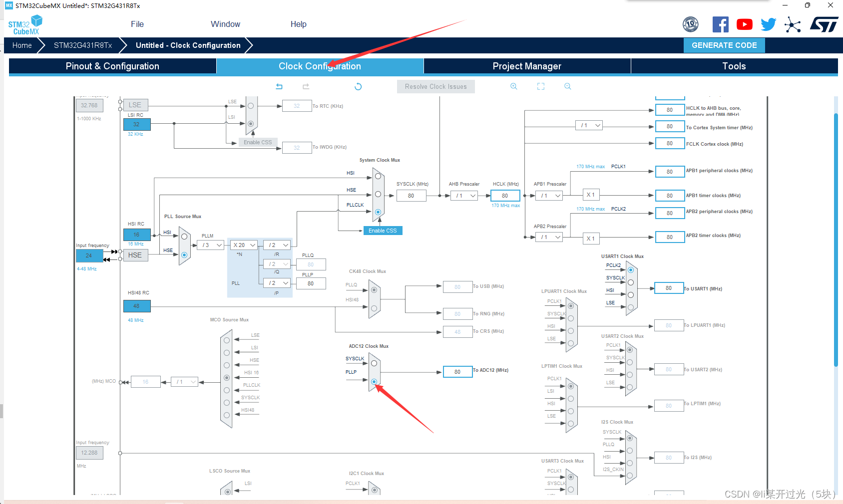Go to Home breadcrumb
This screenshot has width=843, height=504.
pyautogui.click(x=22, y=45)
